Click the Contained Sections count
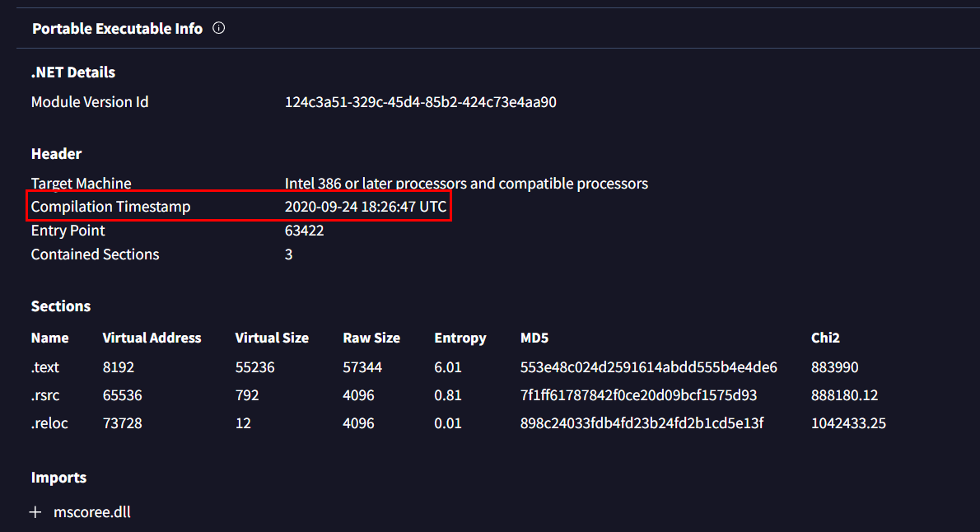This screenshot has width=980, height=532. pos(289,254)
